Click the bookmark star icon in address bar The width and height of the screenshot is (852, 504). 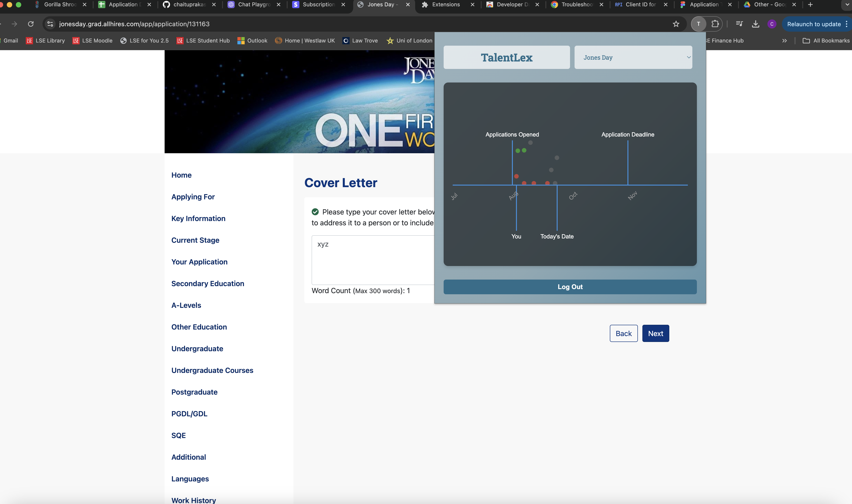(x=676, y=24)
